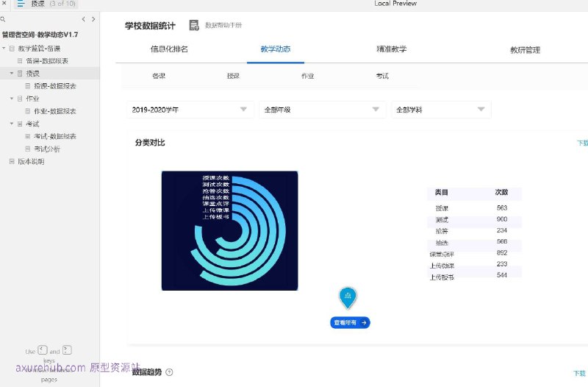Switch to 教研管理 tab

click(525, 50)
